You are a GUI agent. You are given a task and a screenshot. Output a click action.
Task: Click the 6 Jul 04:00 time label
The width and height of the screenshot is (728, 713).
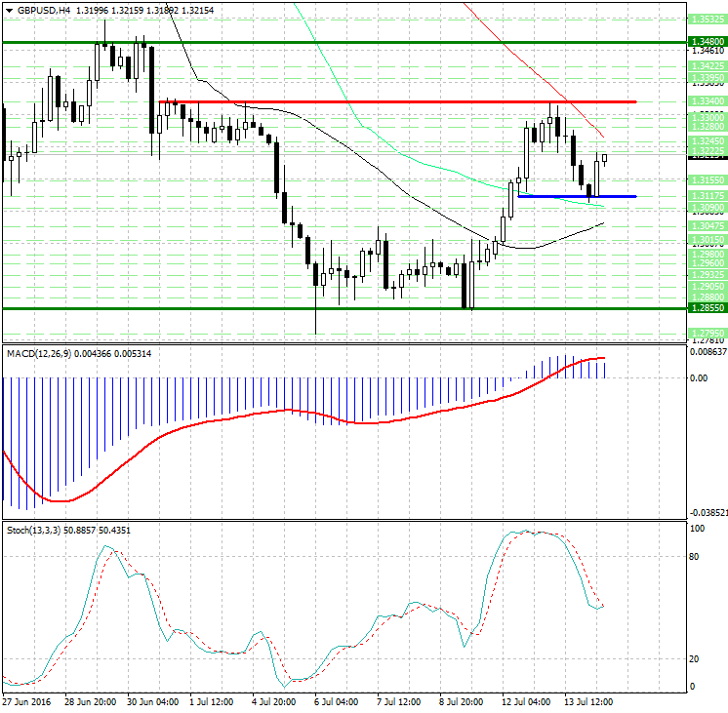[336, 701]
